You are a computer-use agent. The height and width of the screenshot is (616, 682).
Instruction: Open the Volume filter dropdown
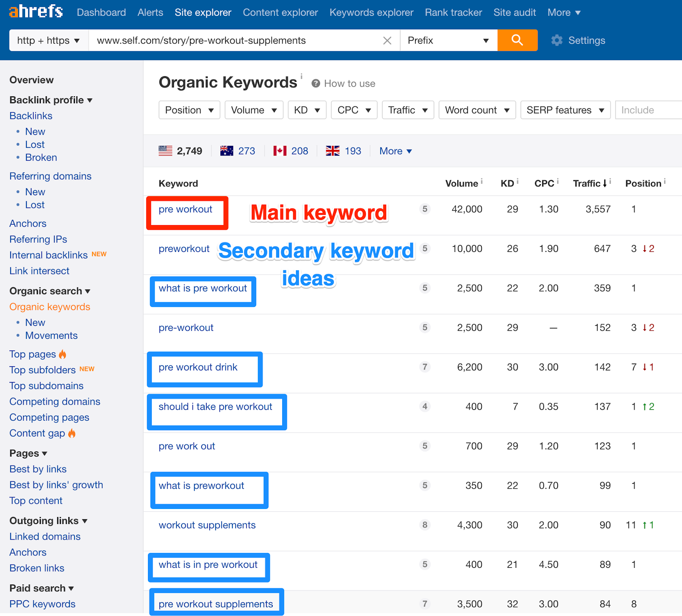tap(254, 110)
